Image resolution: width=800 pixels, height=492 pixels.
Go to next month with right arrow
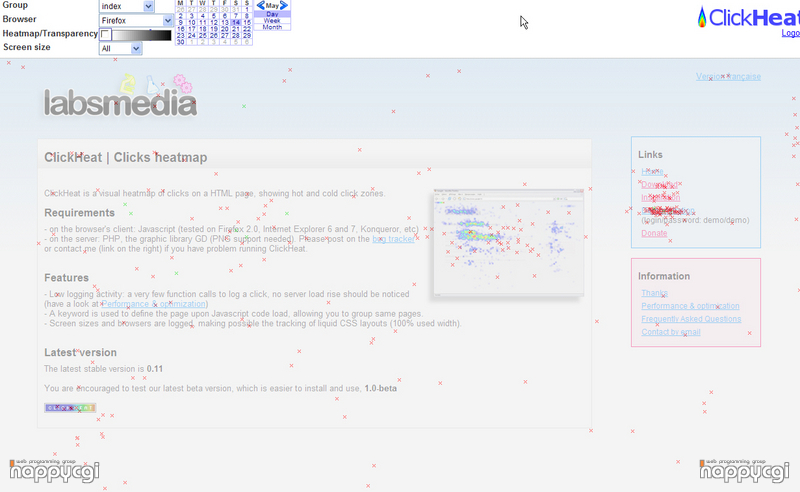pyautogui.click(x=284, y=5)
